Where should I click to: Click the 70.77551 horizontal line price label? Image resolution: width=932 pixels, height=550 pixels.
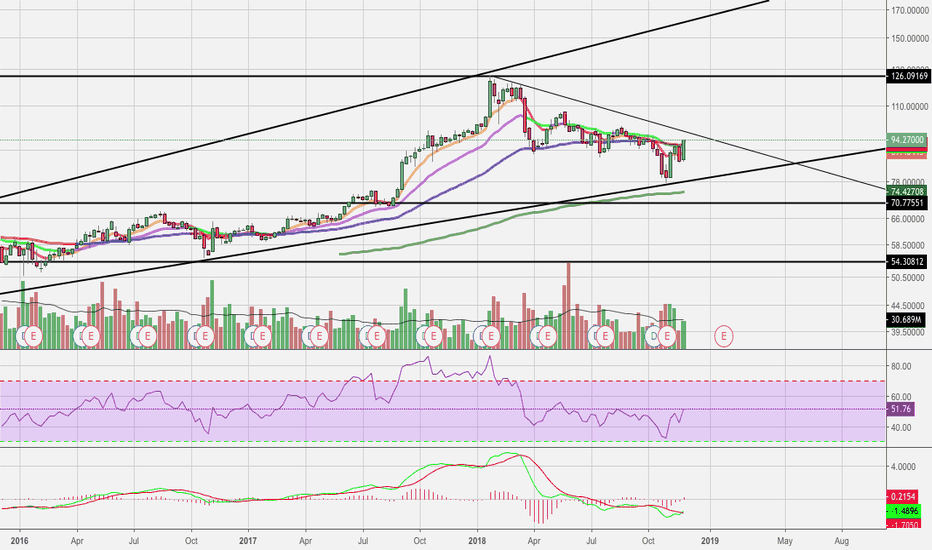pos(907,203)
